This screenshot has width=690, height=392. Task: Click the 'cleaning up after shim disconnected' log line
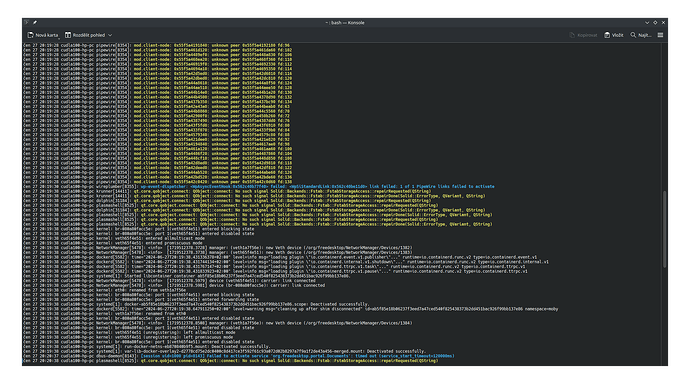coord(290,309)
